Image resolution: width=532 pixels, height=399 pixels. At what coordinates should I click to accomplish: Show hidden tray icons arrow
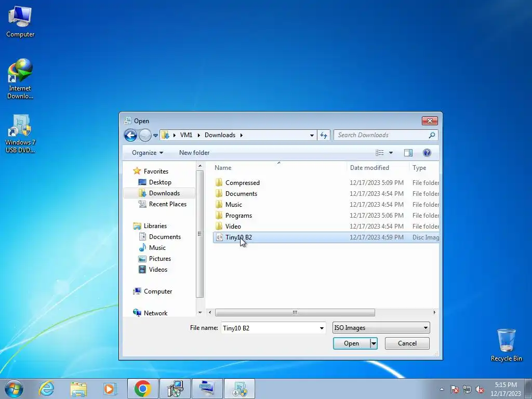tap(442, 390)
